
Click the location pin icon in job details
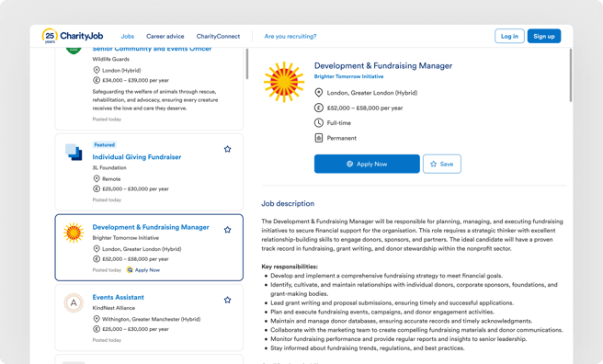[x=318, y=93]
